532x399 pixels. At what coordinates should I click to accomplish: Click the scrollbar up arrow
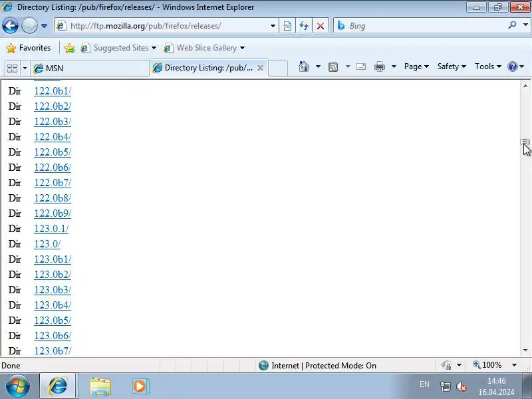pyautogui.click(x=525, y=86)
